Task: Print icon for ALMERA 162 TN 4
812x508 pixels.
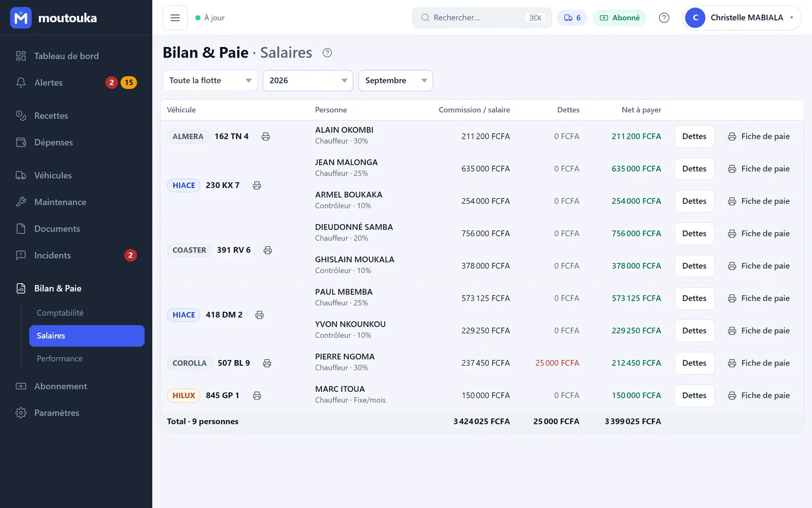Action: pyautogui.click(x=266, y=136)
